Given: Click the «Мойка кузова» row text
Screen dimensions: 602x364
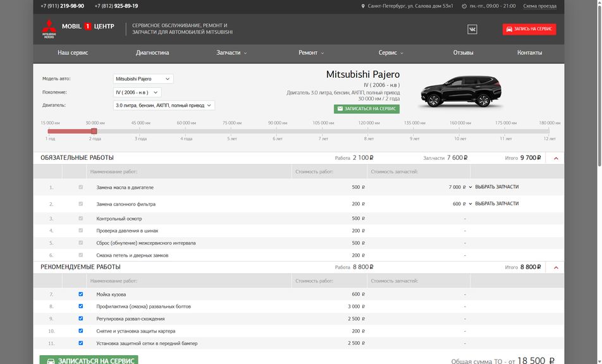Looking at the screenshot, I should pyautogui.click(x=111, y=294).
